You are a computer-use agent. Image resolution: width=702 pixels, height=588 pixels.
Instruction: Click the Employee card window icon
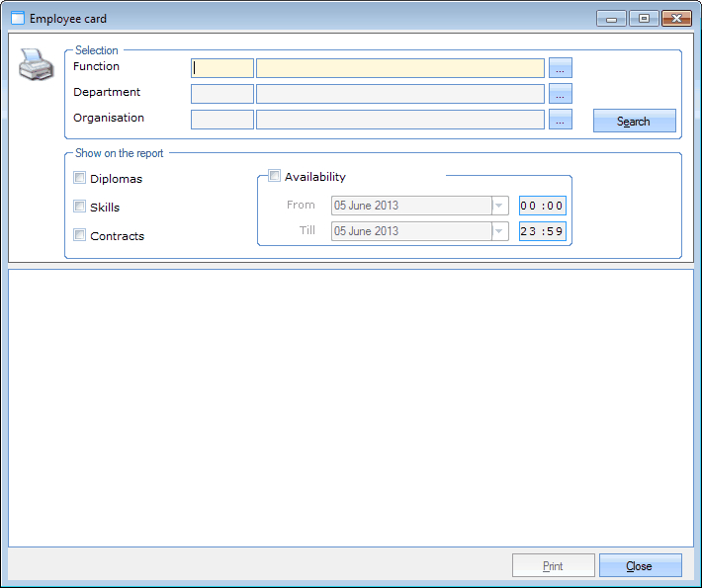click(x=17, y=18)
